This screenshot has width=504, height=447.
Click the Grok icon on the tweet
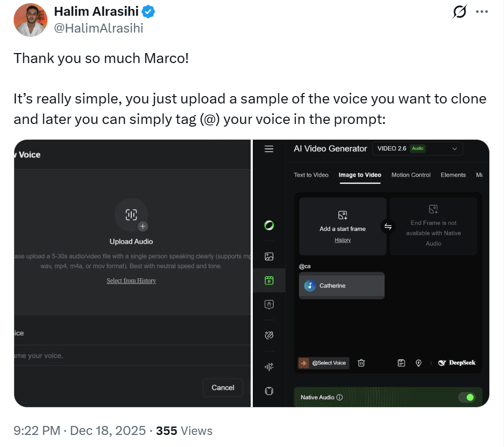coord(459,12)
